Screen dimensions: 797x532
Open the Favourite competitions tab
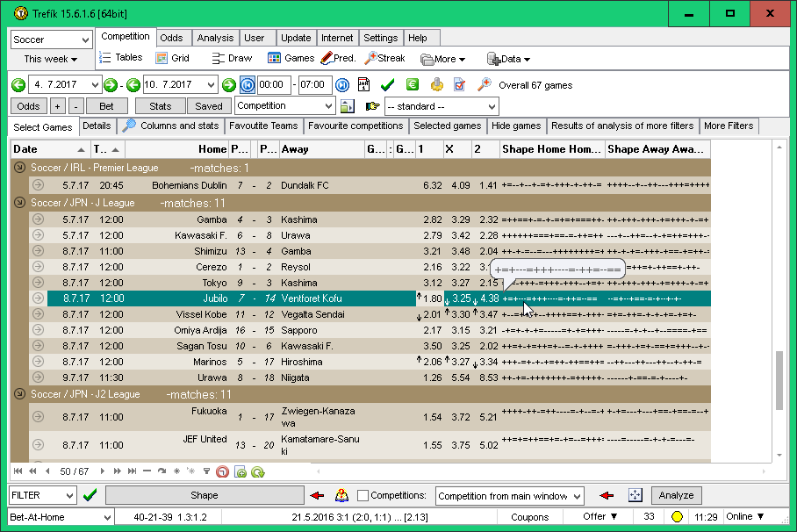[x=355, y=126]
